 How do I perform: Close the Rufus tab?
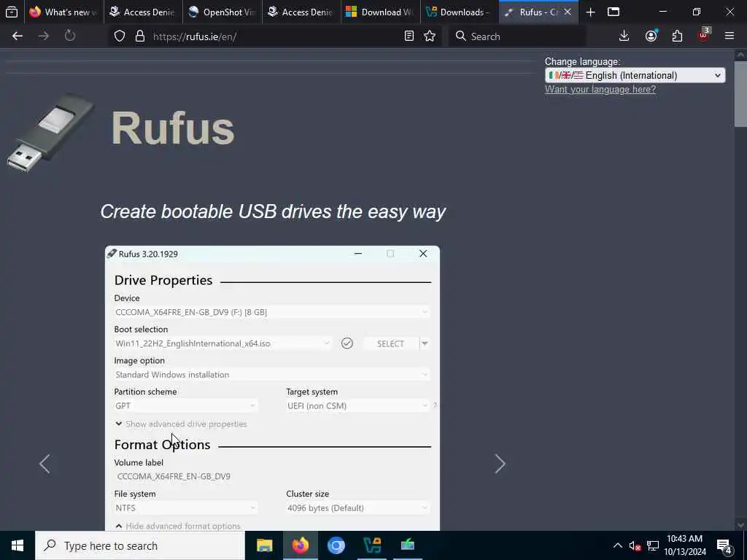[x=568, y=12]
